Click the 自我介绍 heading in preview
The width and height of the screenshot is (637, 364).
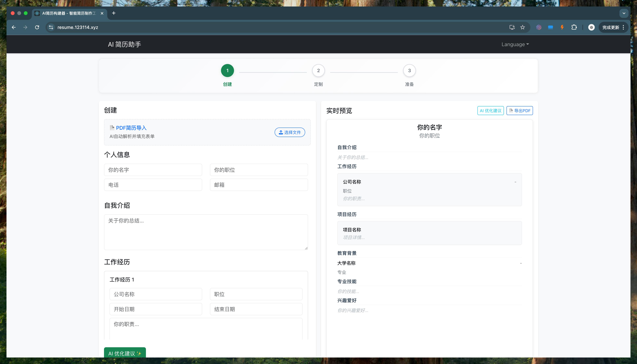tap(347, 147)
